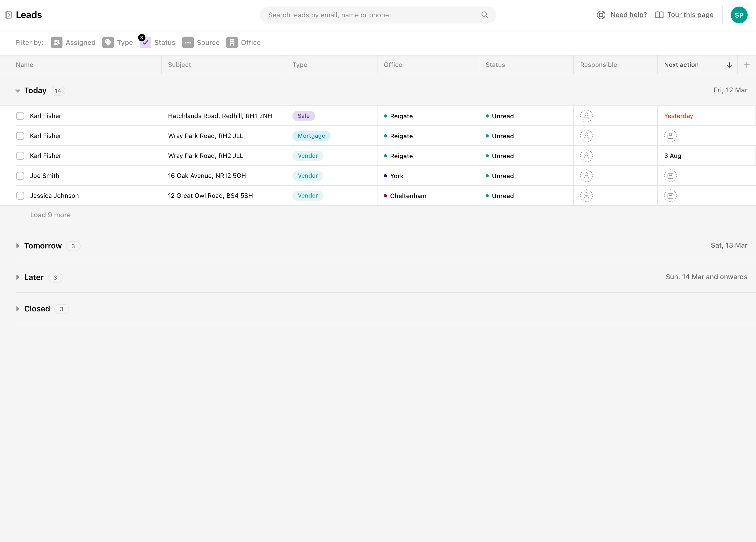Open the Office filter building icon
756x542 pixels.
pyautogui.click(x=232, y=42)
